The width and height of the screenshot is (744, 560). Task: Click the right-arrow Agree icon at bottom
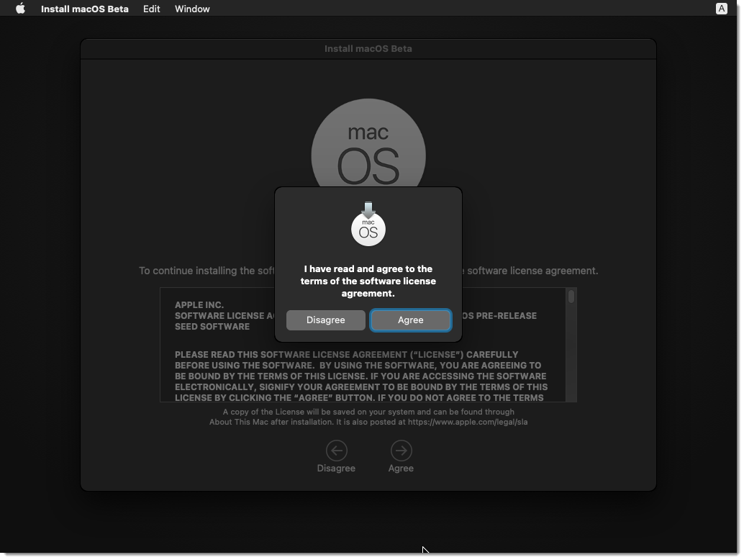[x=401, y=451]
